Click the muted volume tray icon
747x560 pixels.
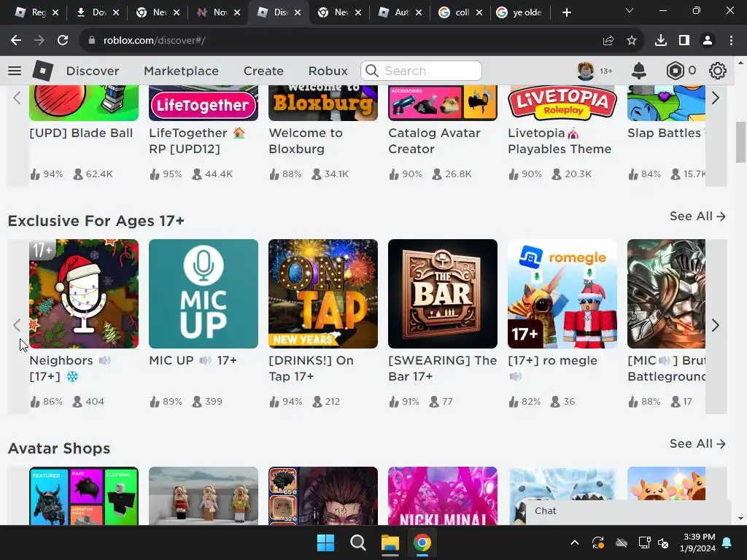tap(663, 542)
